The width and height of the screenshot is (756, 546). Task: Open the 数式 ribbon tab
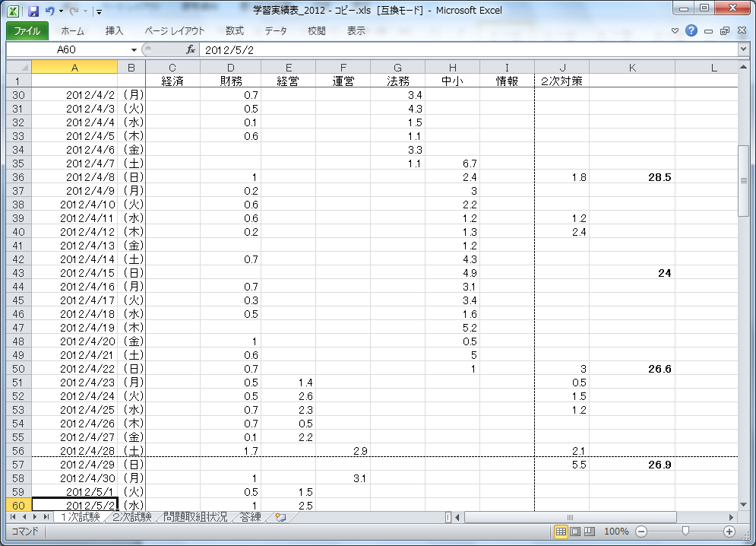[x=234, y=31]
